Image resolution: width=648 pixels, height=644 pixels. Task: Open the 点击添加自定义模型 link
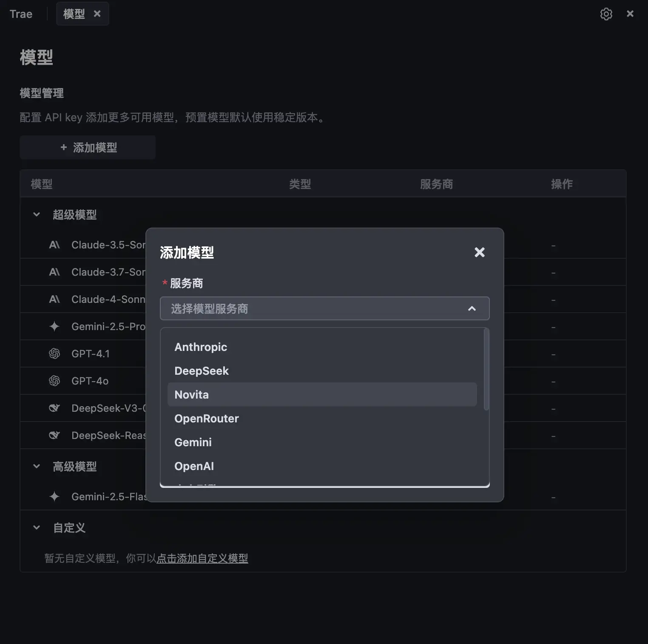click(202, 558)
